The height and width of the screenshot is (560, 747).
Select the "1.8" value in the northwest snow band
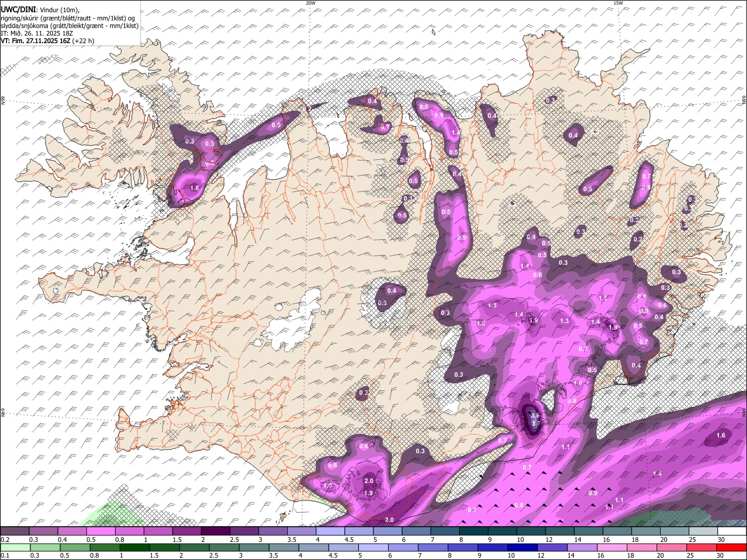pyautogui.click(x=195, y=188)
